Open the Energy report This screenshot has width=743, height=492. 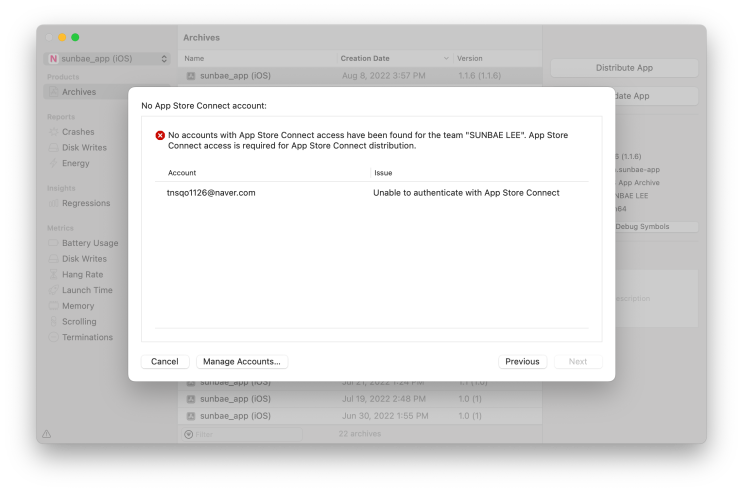76,163
